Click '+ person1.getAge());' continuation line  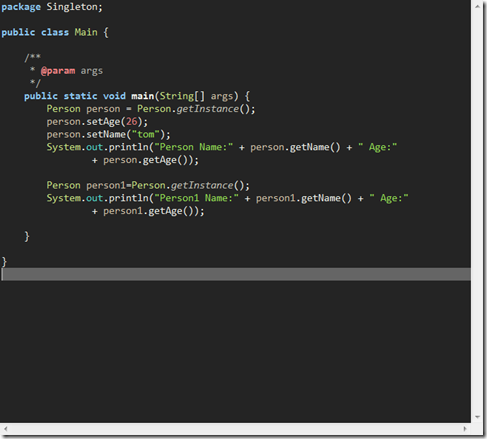coord(148,211)
